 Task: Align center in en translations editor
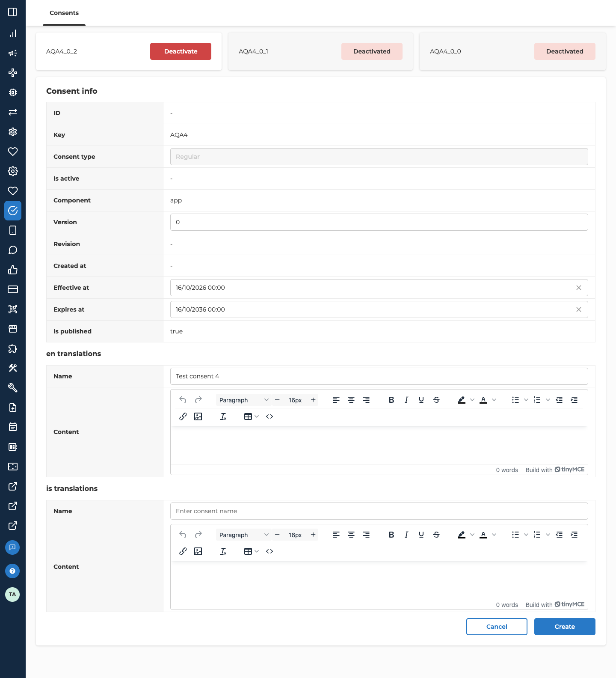point(351,400)
